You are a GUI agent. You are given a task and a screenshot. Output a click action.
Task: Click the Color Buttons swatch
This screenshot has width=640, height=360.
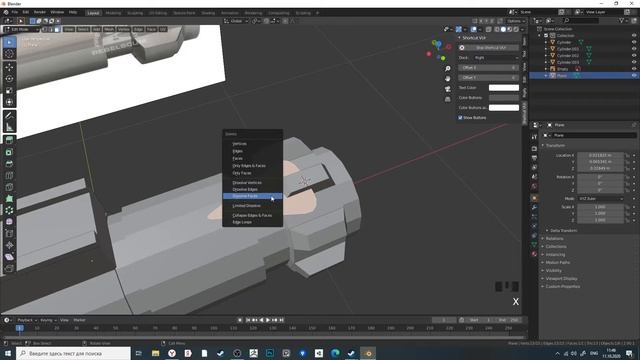click(504, 98)
